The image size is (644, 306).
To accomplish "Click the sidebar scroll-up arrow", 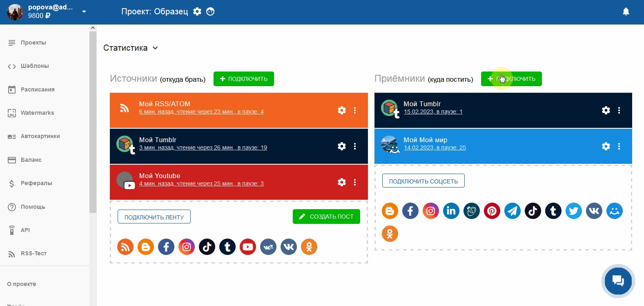I will pyautogui.click(x=93, y=28).
